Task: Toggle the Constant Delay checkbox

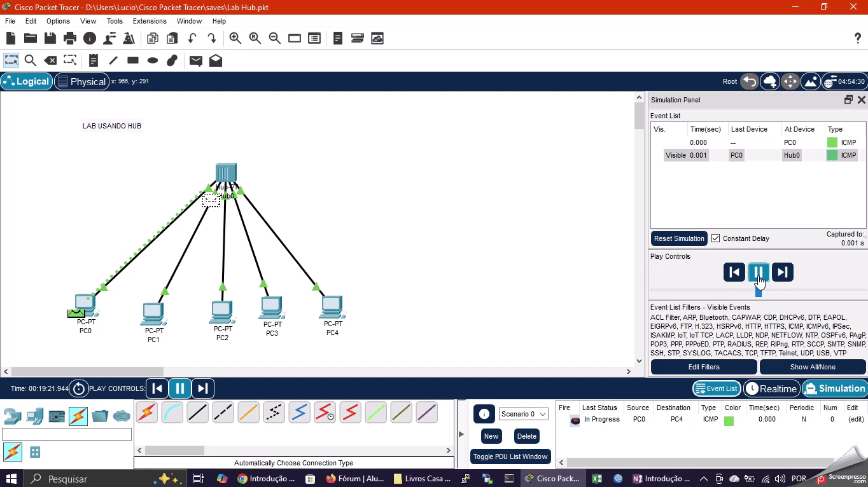Action: [716, 238]
